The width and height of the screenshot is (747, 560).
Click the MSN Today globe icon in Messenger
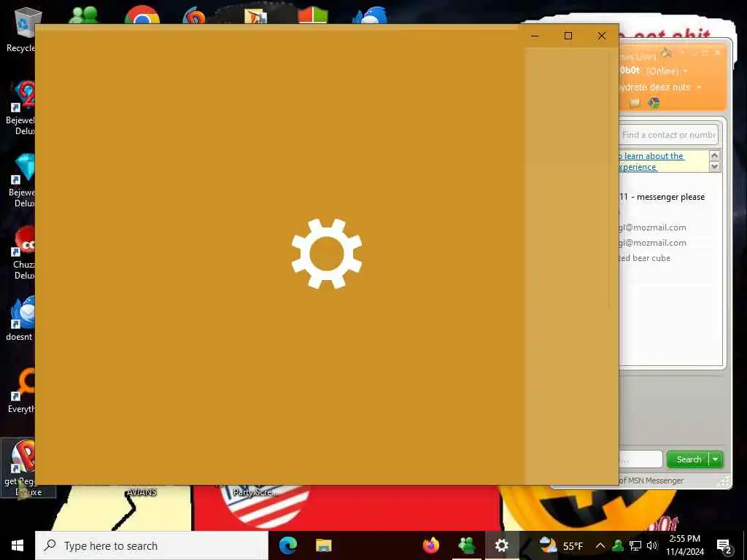coord(654,103)
